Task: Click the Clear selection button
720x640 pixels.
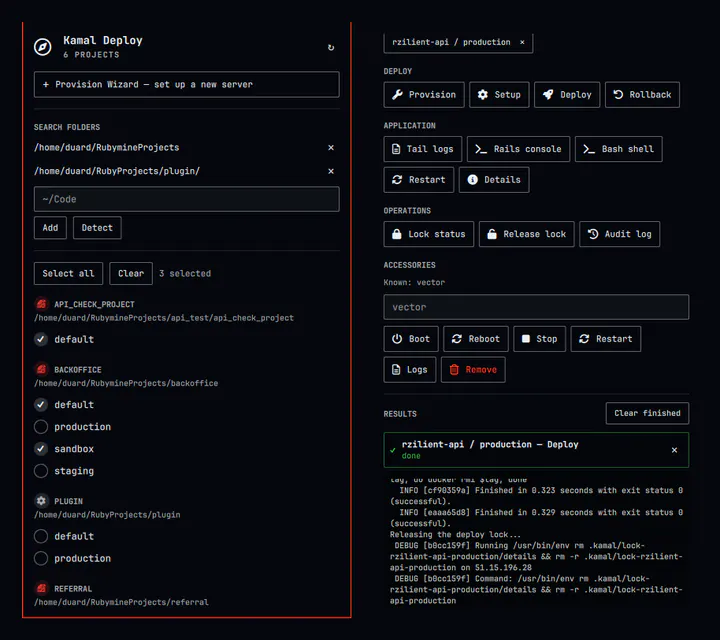Action: [131, 274]
